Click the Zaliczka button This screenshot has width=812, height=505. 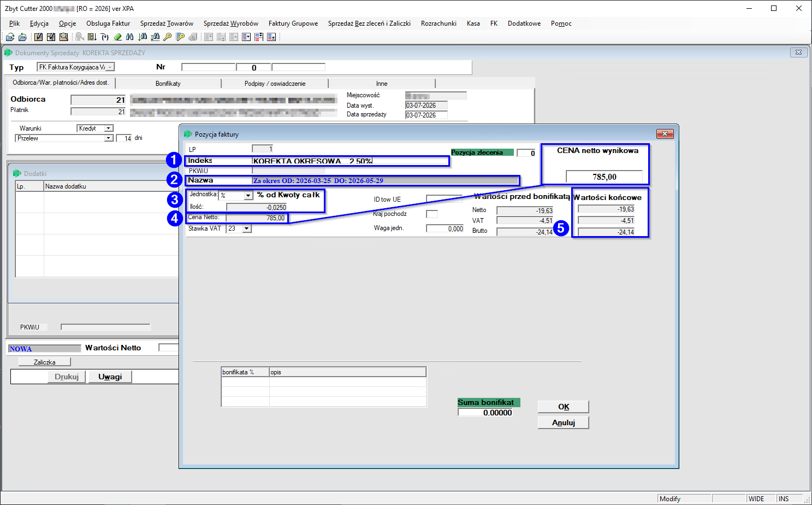pos(44,362)
